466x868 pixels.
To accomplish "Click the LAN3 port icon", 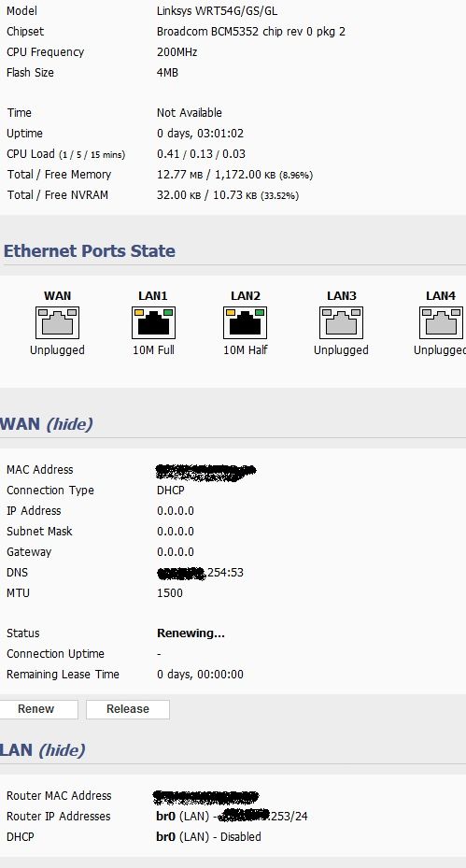I will 342,322.
